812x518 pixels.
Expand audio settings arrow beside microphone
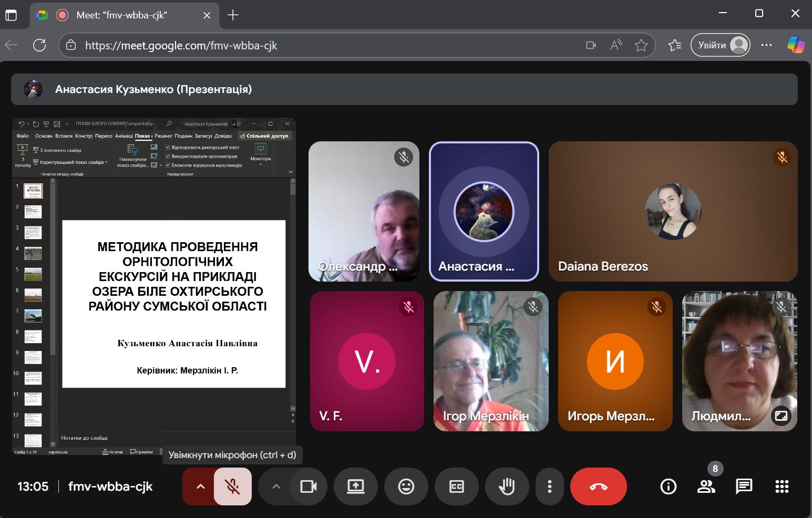click(200, 486)
